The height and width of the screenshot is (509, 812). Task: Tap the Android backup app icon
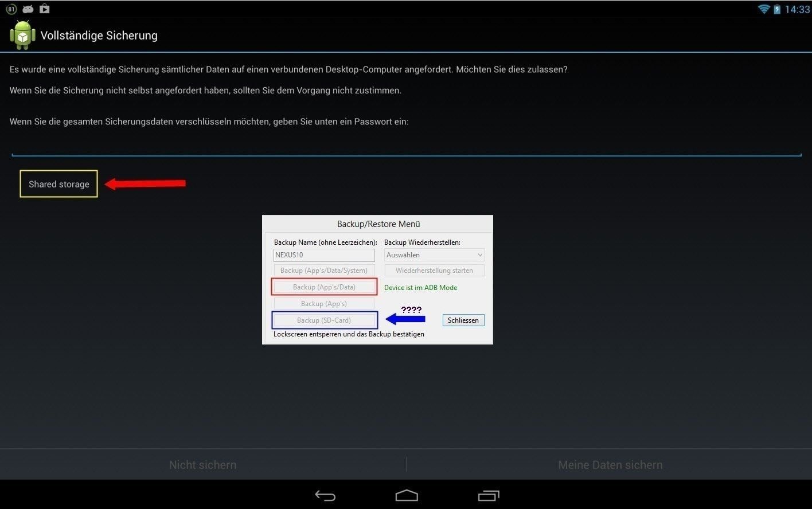tap(22, 35)
